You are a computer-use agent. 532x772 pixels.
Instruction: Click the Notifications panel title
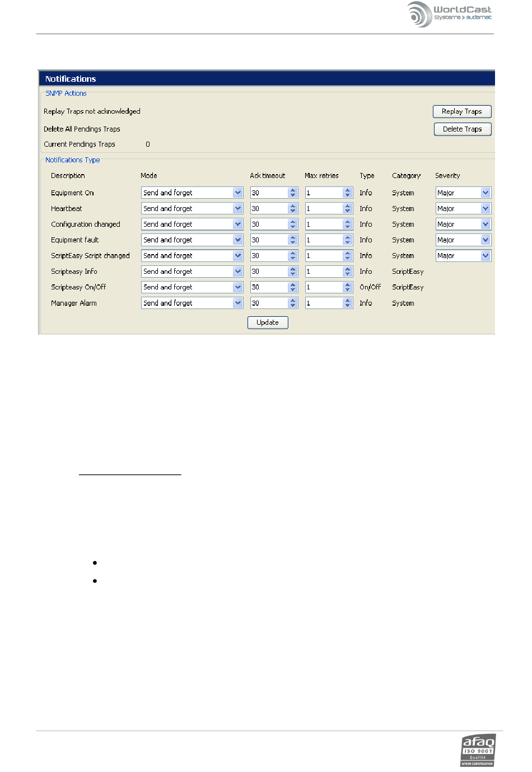coord(71,79)
